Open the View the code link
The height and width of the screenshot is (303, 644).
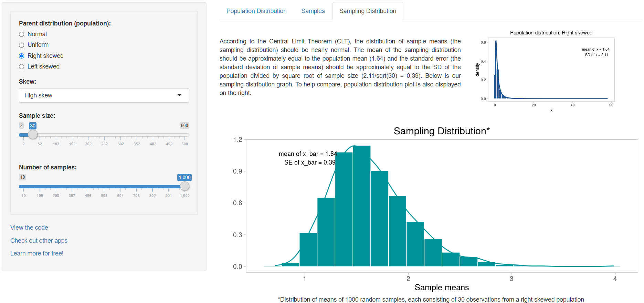(x=29, y=228)
